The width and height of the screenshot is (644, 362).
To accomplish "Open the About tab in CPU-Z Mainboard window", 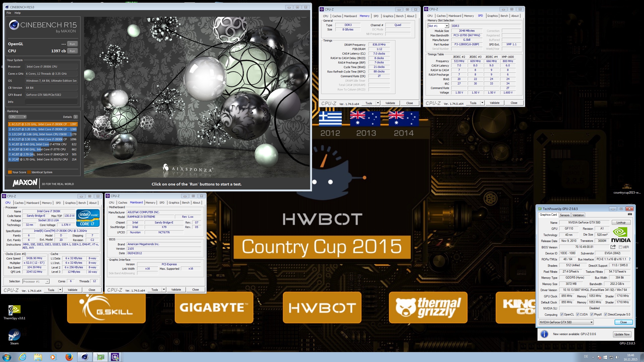I will 196,203.
